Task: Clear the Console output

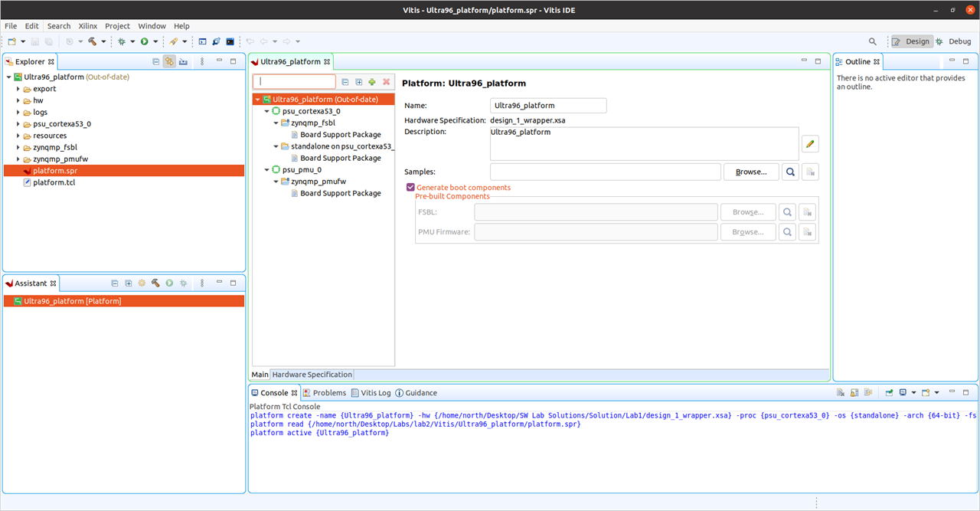Action: point(841,392)
